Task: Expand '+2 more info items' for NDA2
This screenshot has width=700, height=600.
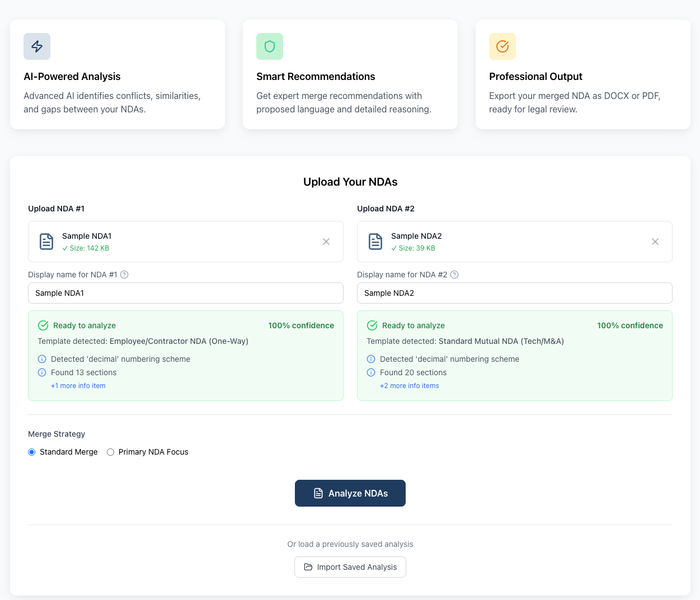Action: 409,385
